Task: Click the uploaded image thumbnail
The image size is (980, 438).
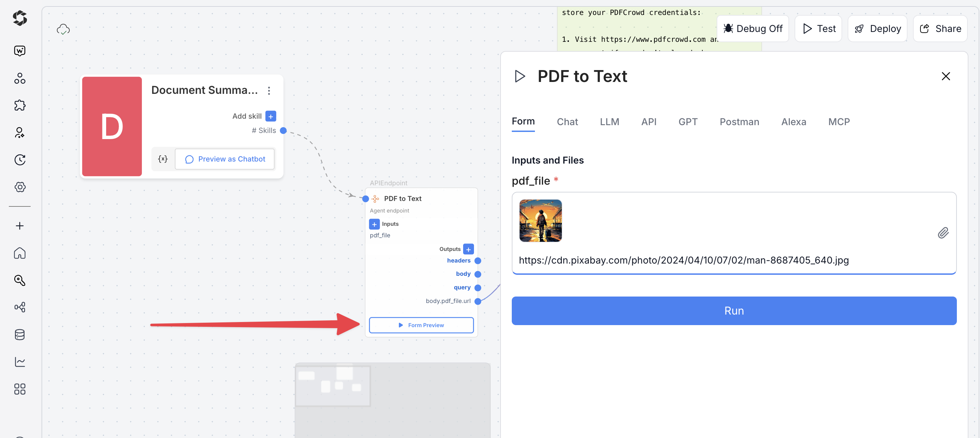Action: pyautogui.click(x=540, y=220)
